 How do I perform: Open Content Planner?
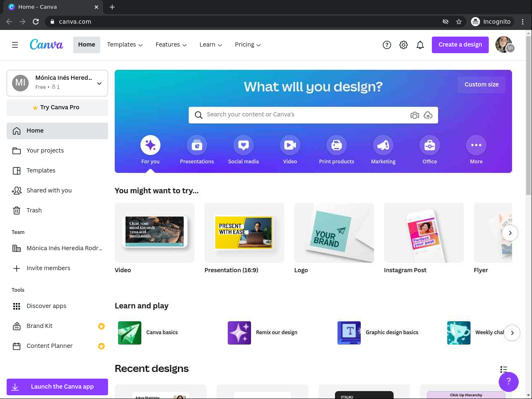pos(57,346)
